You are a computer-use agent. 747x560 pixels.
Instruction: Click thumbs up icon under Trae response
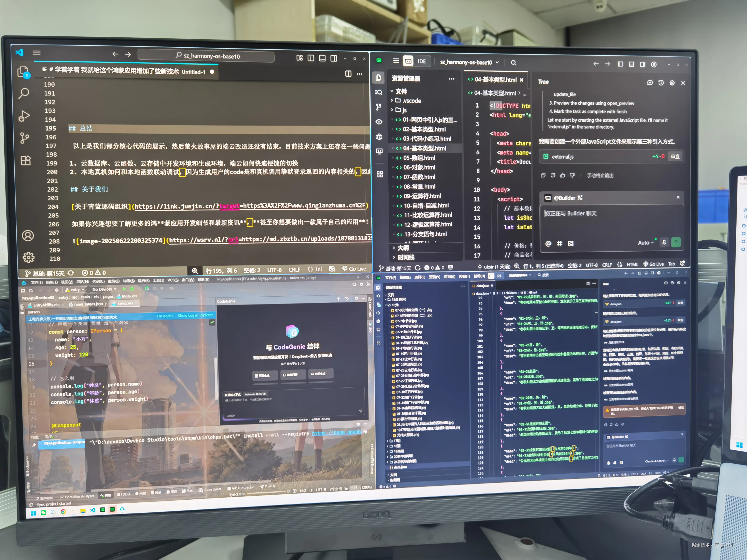click(562, 175)
